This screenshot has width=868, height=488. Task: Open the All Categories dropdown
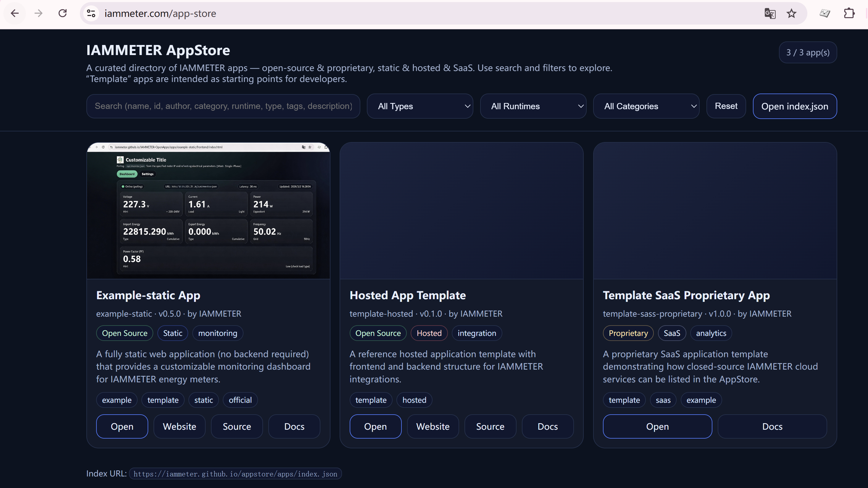(x=646, y=106)
